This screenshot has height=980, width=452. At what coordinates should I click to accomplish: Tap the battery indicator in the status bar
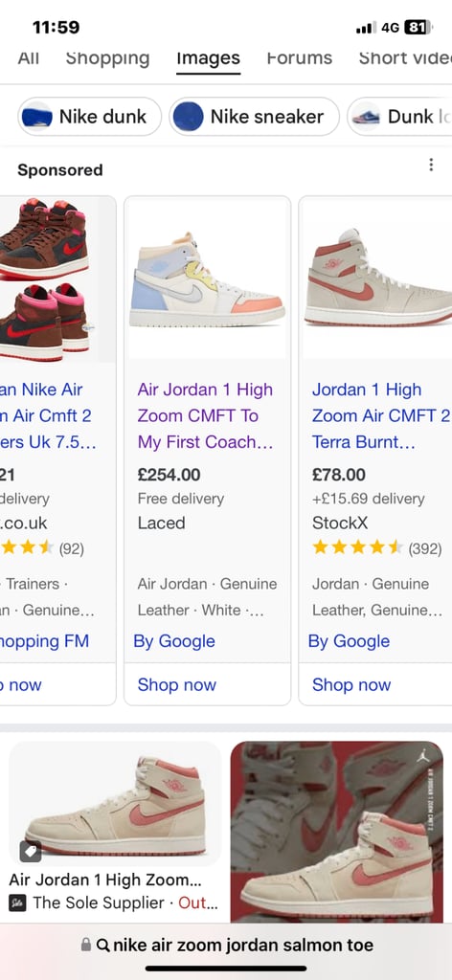click(418, 28)
